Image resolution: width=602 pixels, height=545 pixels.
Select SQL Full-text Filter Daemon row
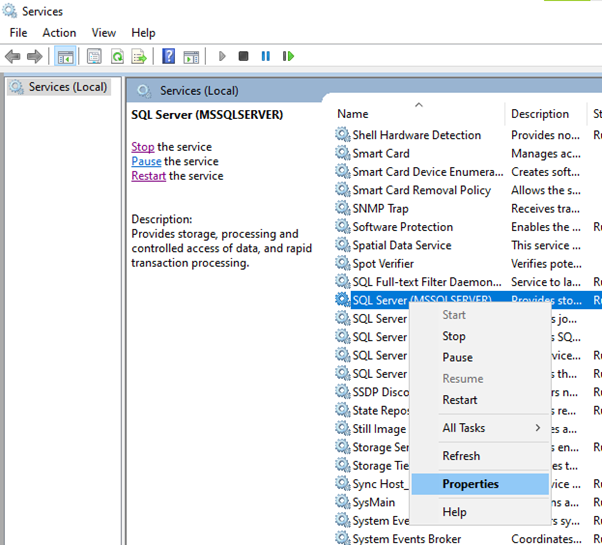427,282
